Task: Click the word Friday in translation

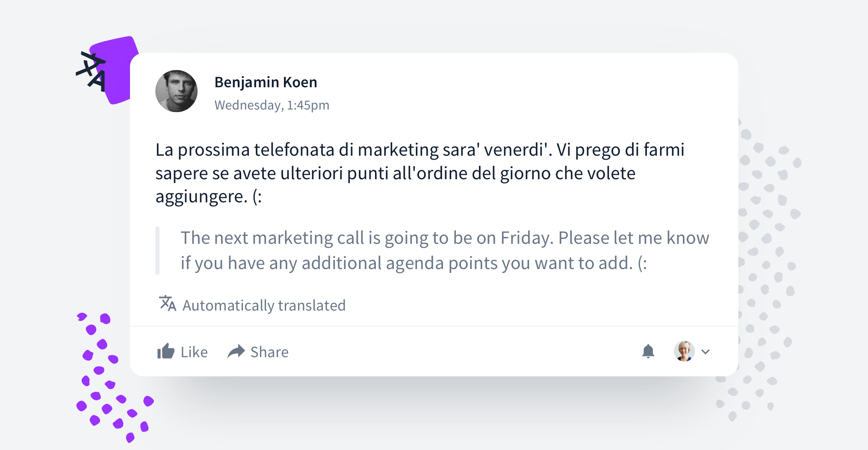Action: pyautogui.click(x=527, y=238)
